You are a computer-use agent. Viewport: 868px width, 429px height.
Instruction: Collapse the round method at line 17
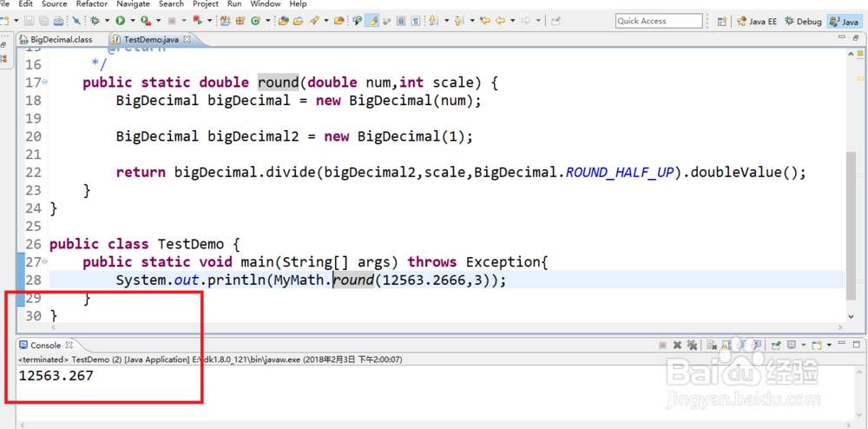(x=45, y=82)
